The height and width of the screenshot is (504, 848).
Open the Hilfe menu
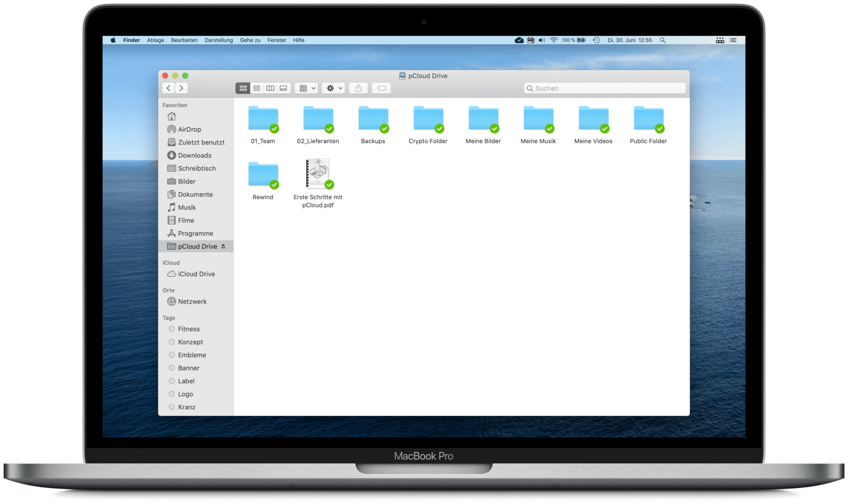tap(299, 40)
